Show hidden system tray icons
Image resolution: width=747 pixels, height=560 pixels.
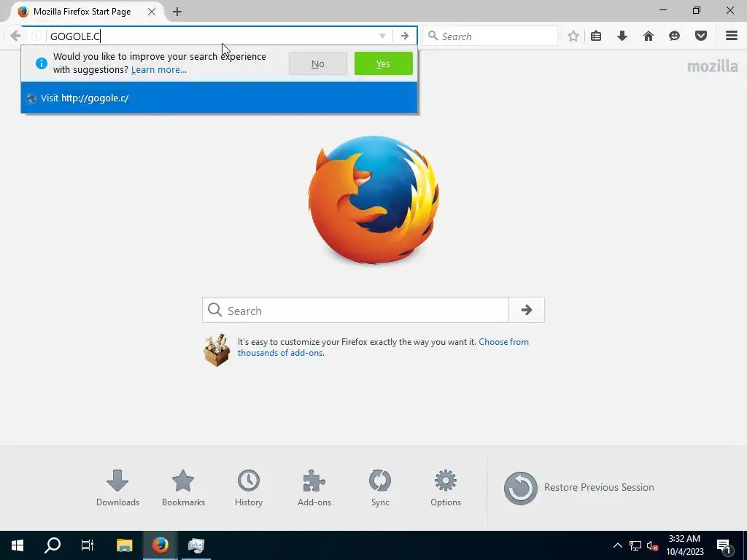[617, 545]
